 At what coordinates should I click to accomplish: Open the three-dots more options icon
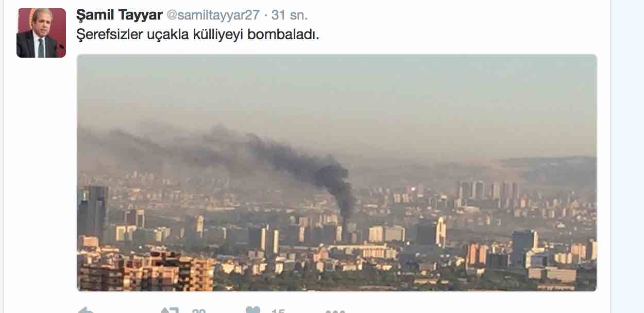[335, 311]
